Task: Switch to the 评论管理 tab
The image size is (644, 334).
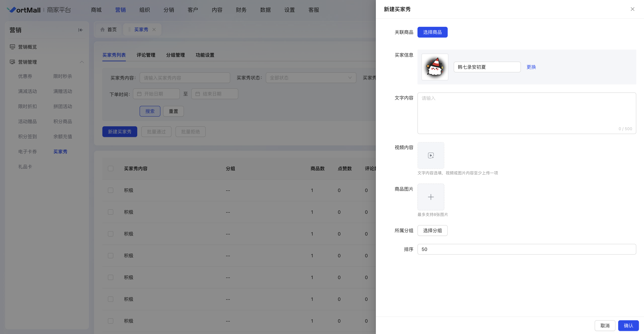Action: pos(146,55)
